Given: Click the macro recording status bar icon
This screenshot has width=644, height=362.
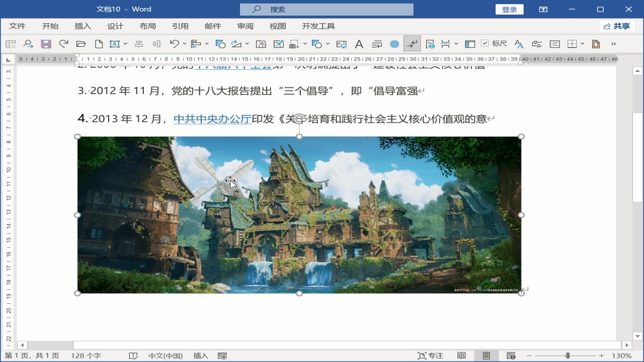Looking at the screenshot, I should pos(222,356).
